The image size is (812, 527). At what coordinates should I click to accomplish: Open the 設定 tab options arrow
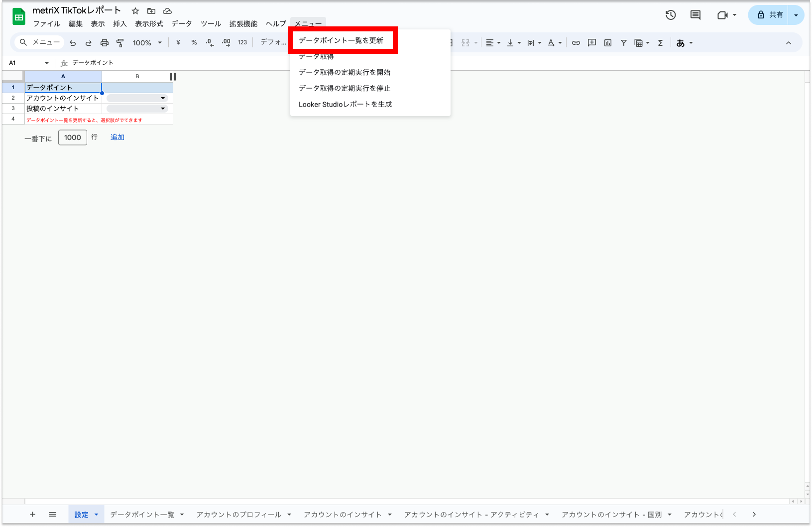click(97, 515)
